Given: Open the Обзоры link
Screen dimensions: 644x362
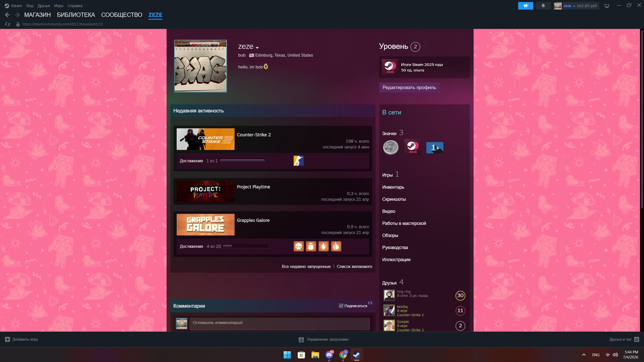Looking at the screenshot, I should coord(390,235).
